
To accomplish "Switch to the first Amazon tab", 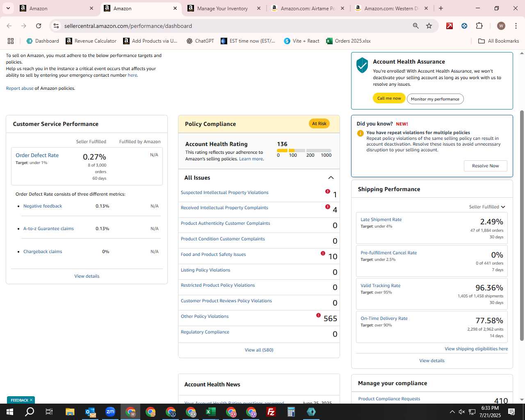I will click(x=56, y=8).
